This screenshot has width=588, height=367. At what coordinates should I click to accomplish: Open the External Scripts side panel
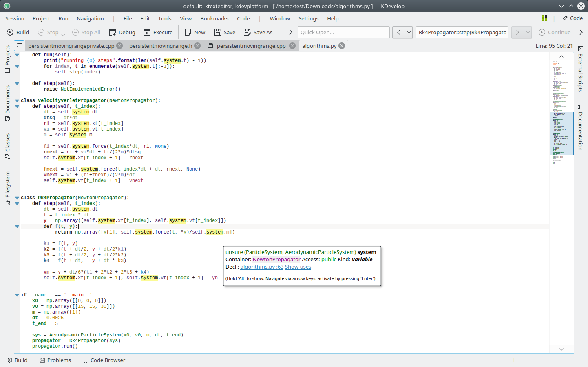[x=581, y=69]
